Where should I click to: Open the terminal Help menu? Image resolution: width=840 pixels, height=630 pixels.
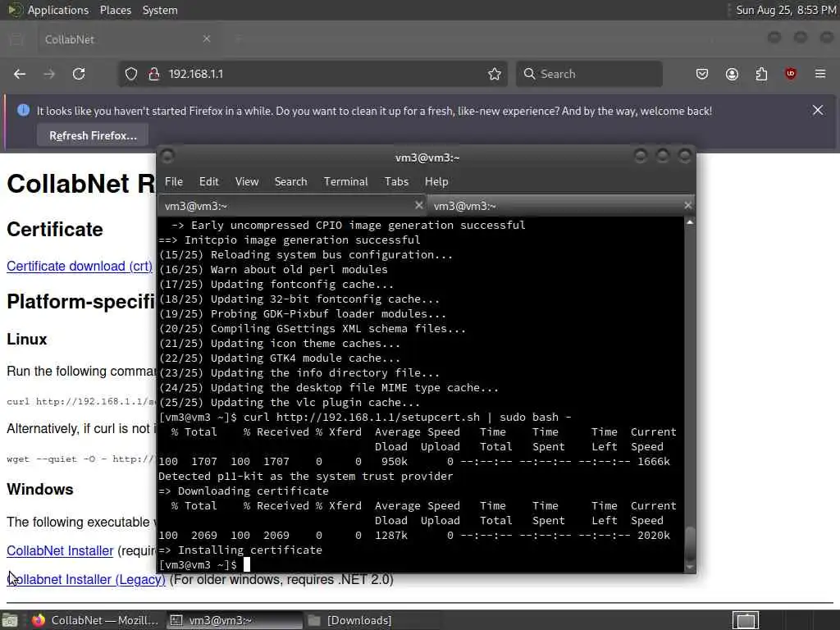[x=436, y=181]
